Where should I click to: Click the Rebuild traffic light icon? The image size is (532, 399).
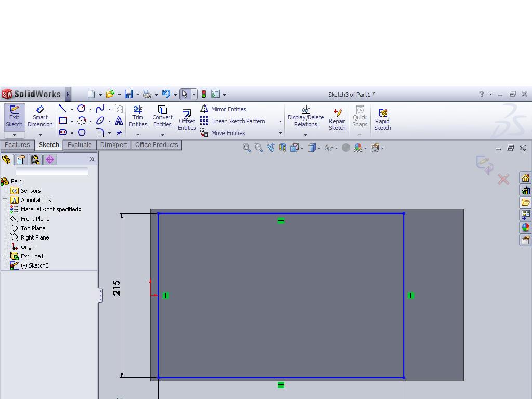(x=204, y=94)
